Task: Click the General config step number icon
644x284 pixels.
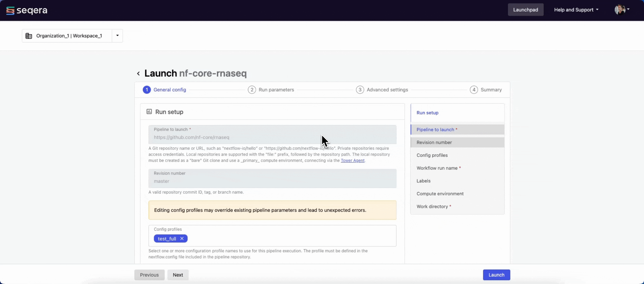Action: click(146, 90)
